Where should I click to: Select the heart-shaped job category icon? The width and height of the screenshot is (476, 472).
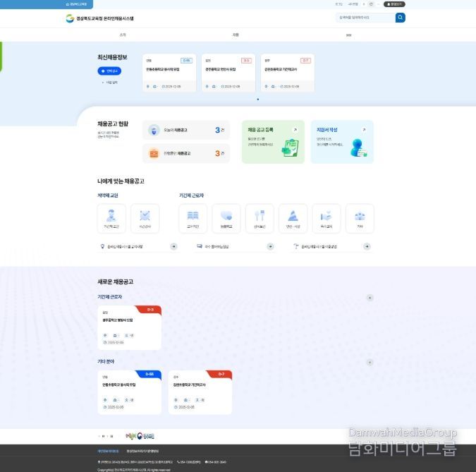coord(226,218)
